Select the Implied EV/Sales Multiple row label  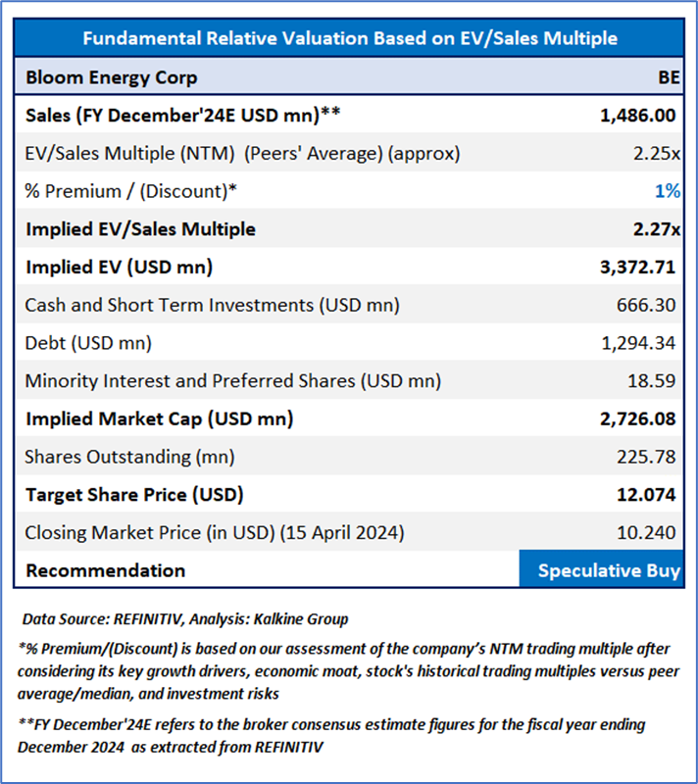pos(140,229)
